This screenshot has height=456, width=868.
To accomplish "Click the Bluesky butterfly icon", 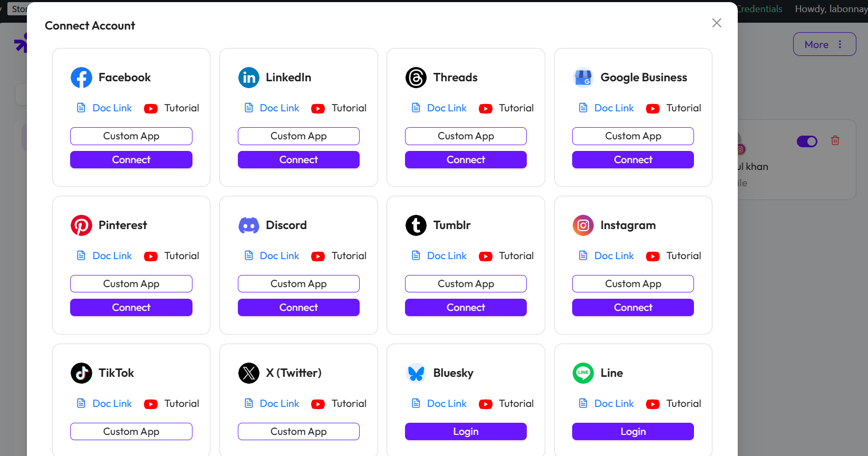I will coord(416,373).
